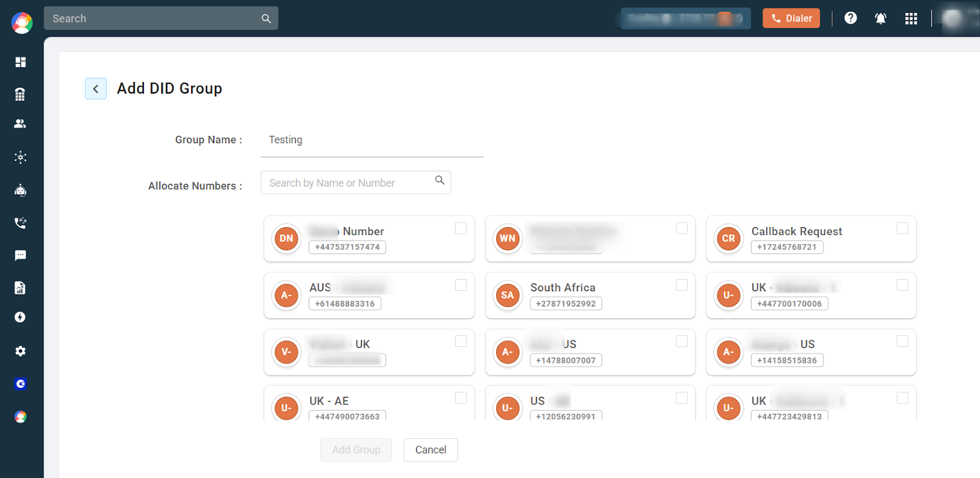Check the +447700170006 UK checkbox

903,285
